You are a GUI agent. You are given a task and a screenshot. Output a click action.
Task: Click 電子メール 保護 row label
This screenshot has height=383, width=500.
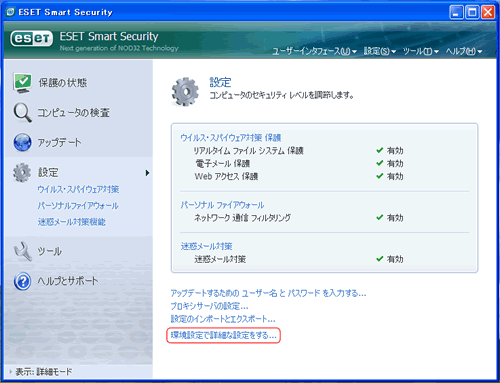click(x=223, y=163)
